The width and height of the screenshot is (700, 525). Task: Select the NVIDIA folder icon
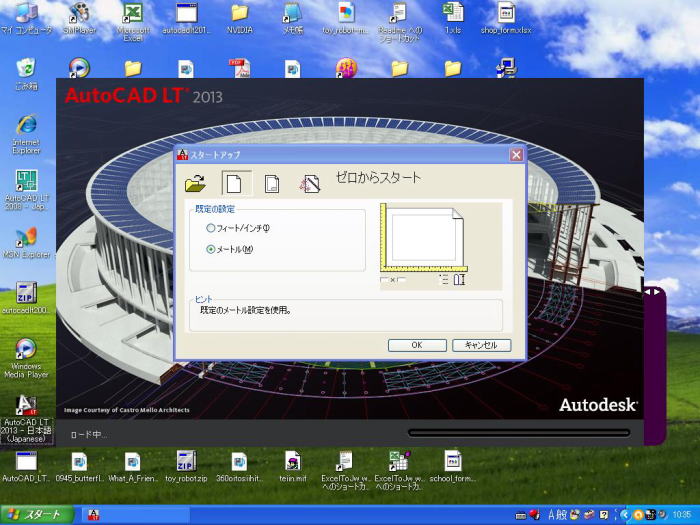pyautogui.click(x=240, y=19)
